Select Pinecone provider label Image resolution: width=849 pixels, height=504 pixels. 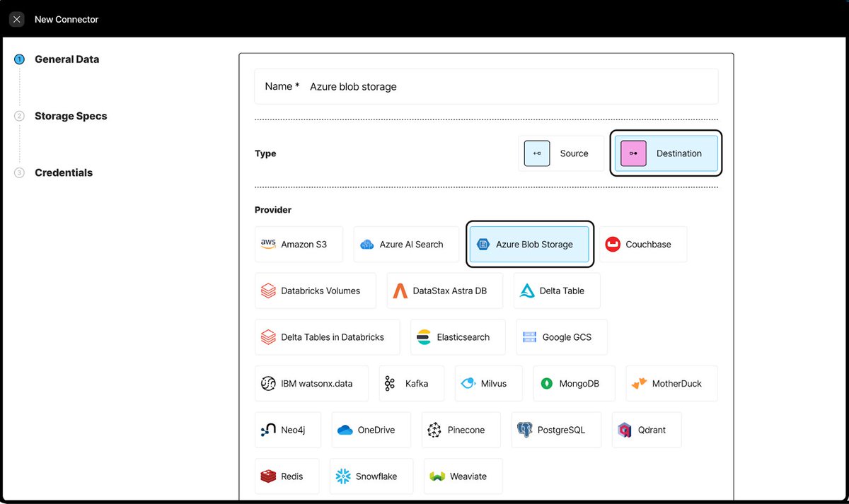[x=466, y=430]
